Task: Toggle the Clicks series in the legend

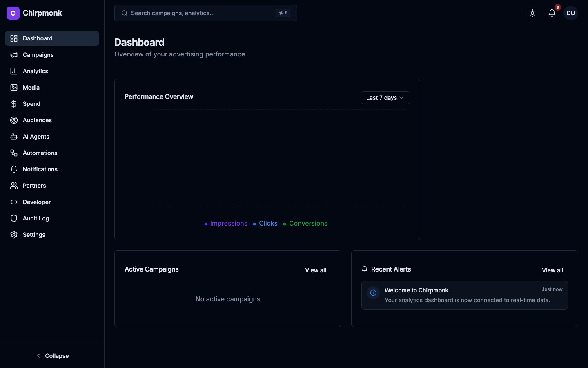Action: point(264,224)
